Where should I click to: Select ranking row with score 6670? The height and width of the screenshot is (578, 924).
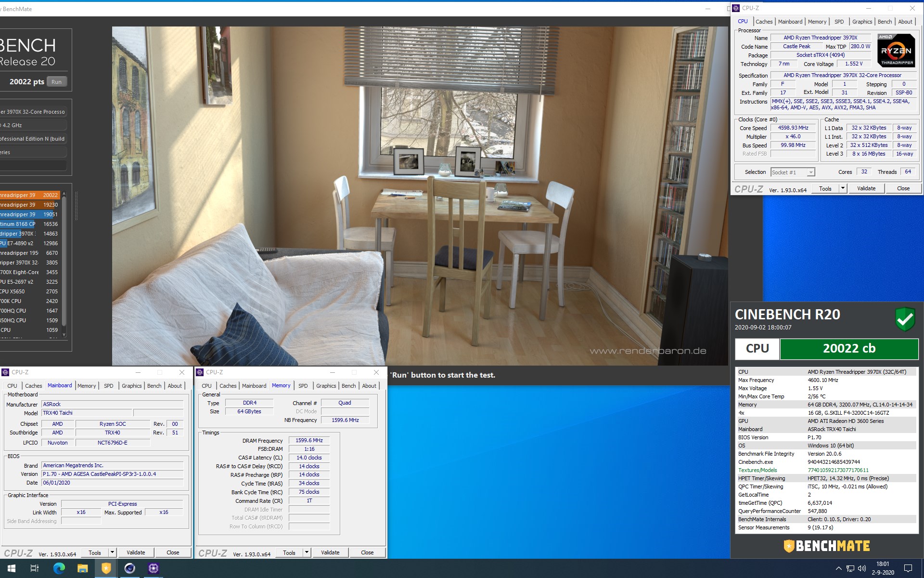tap(30, 253)
